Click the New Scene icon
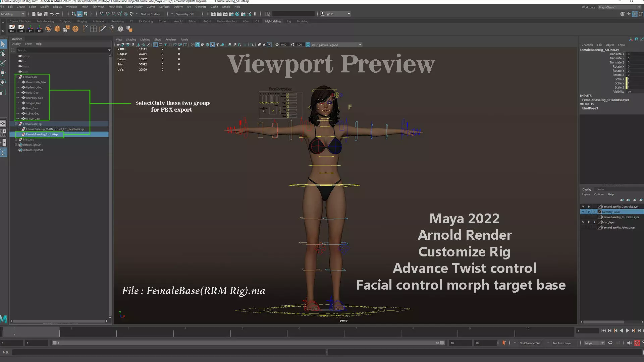This screenshot has width=644, height=362. point(34,14)
